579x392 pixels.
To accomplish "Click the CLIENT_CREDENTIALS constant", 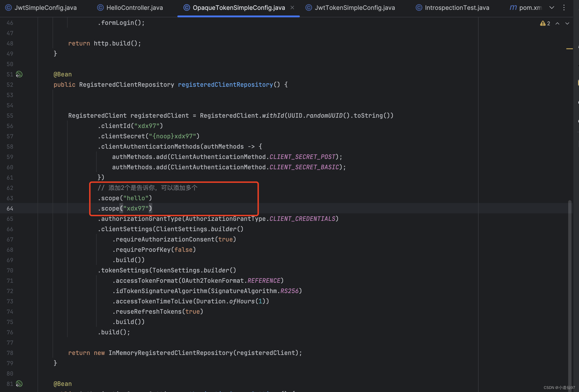I will pyautogui.click(x=302, y=219).
